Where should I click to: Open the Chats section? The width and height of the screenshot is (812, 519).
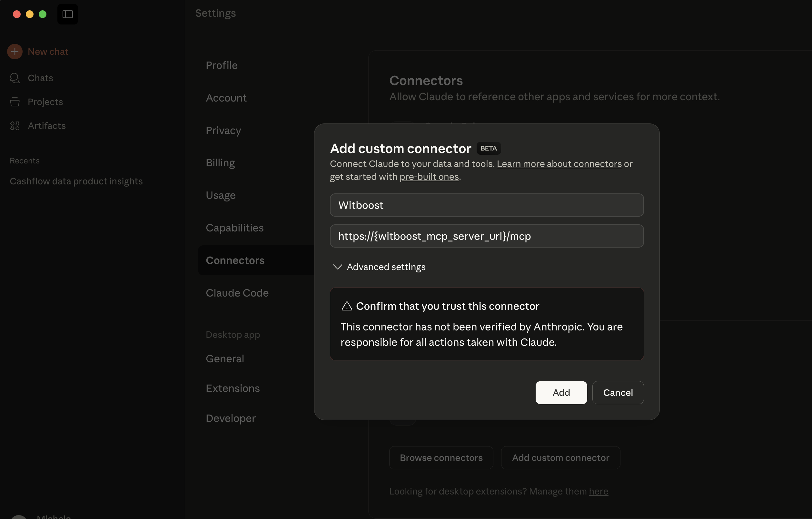pyautogui.click(x=40, y=78)
